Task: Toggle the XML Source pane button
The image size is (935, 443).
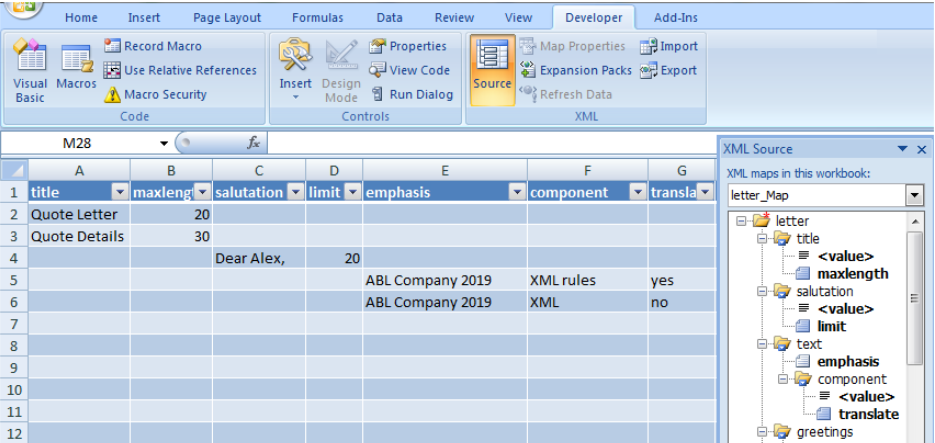Action: (492, 70)
